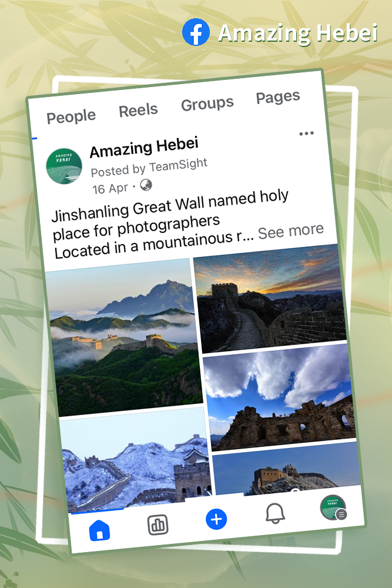Viewport: 392px width, 588px height.
Task: Click the Facebook logo at the top
Action: [x=196, y=32]
